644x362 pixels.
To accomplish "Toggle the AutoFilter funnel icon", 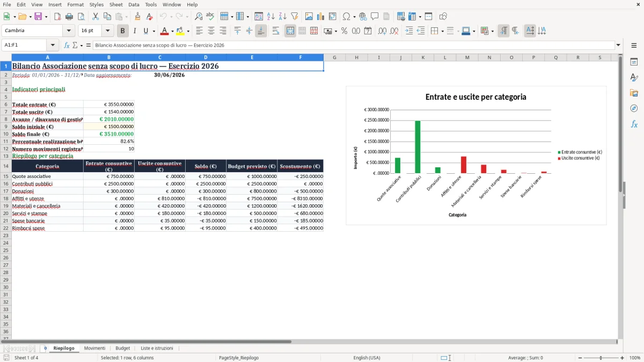I will click(x=295, y=17).
